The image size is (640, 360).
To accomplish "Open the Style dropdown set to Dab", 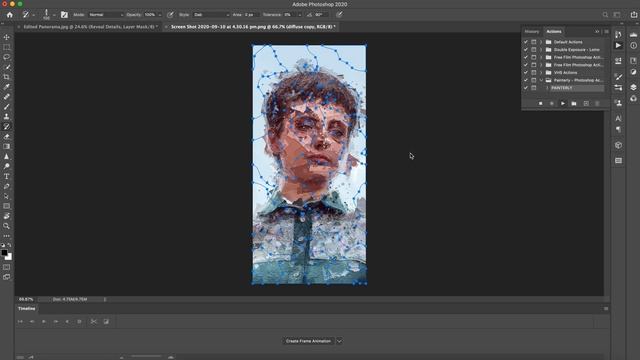I will tap(211, 15).
